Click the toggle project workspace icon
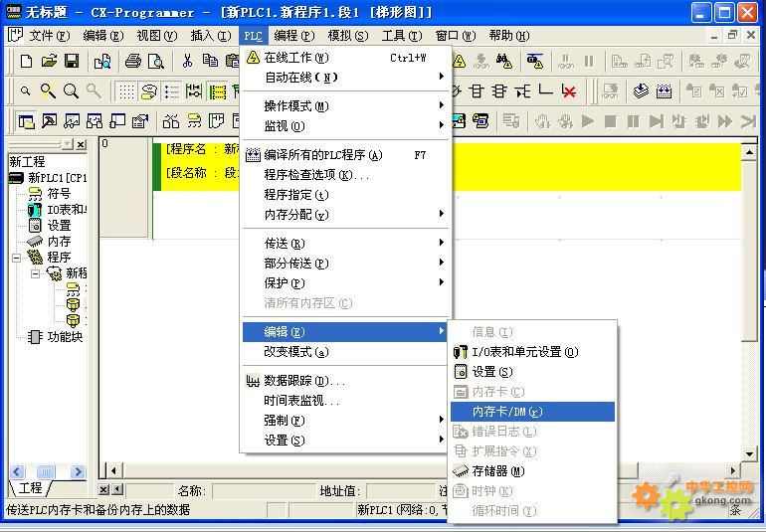 pyautogui.click(x=27, y=120)
